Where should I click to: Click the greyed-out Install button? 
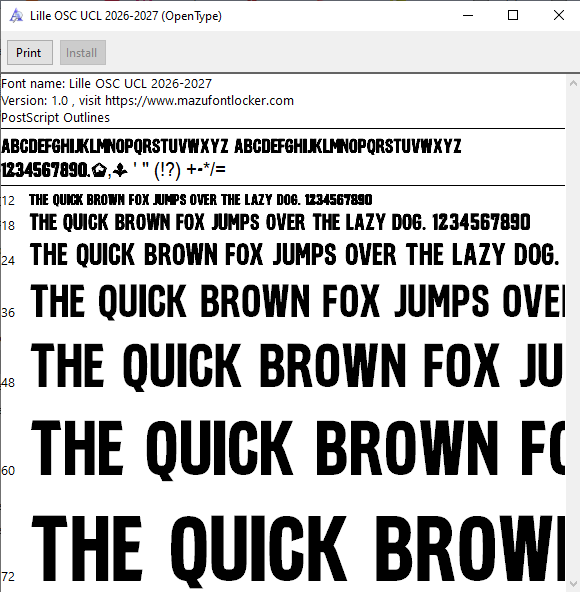point(83,52)
